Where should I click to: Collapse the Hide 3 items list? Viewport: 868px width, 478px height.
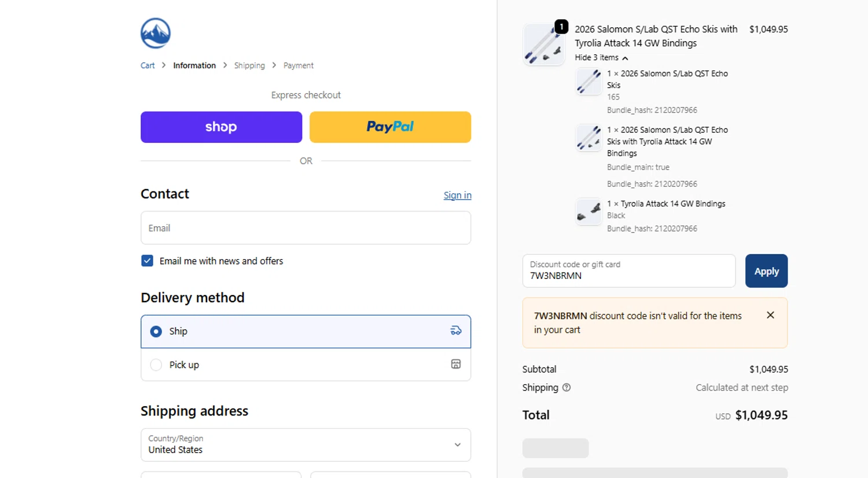pos(601,57)
